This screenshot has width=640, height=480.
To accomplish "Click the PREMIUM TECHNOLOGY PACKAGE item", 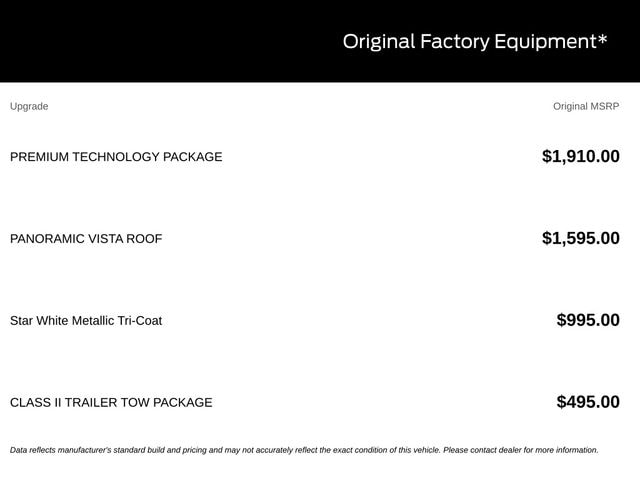I will coord(116,157).
